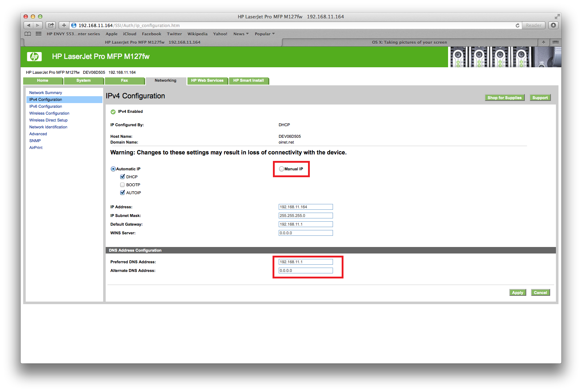
Task: Open the Wikipedia bookmark
Action: [198, 34]
